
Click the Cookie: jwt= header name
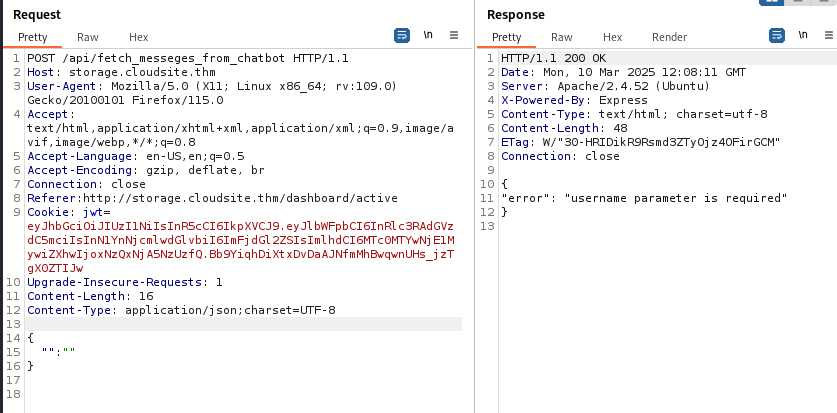click(69, 212)
